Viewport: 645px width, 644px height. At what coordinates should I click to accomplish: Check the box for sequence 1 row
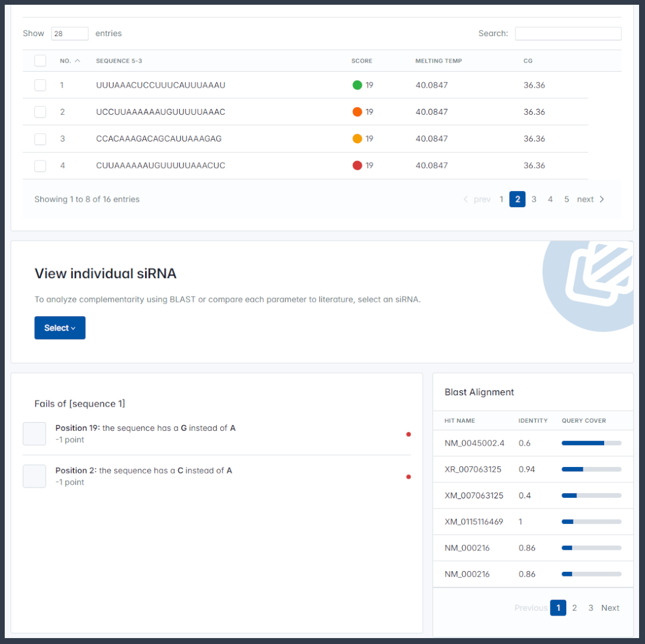[40, 85]
